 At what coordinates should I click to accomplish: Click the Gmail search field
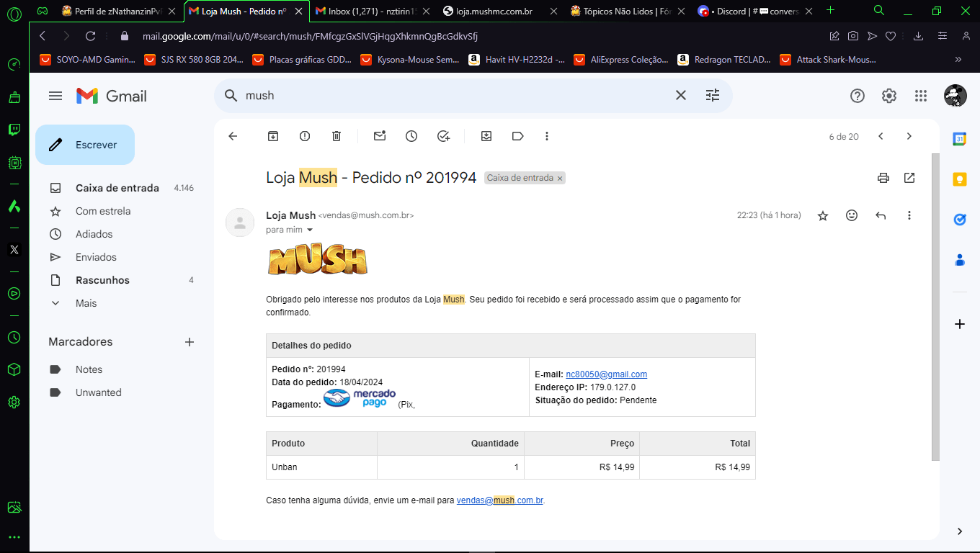click(x=454, y=95)
